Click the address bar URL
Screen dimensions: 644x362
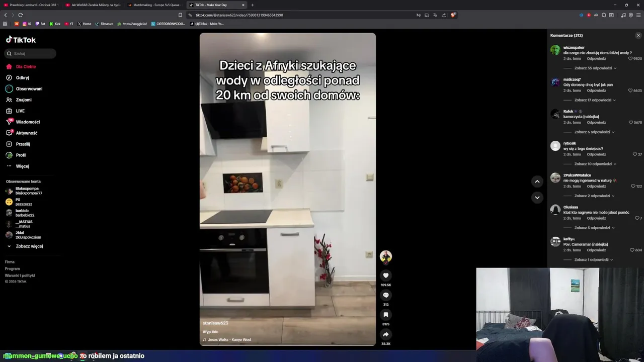tap(239, 15)
